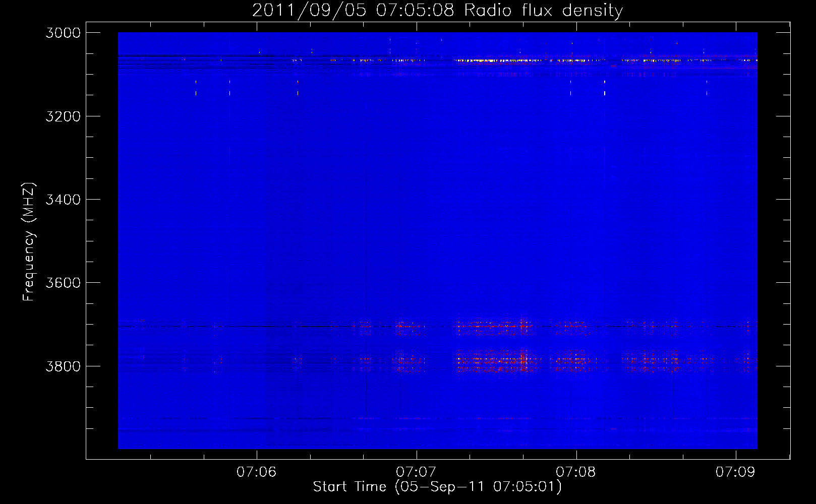This screenshot has width=816, height=504.
Task: Select the 3000 frequency axis label
Action: 63,33
